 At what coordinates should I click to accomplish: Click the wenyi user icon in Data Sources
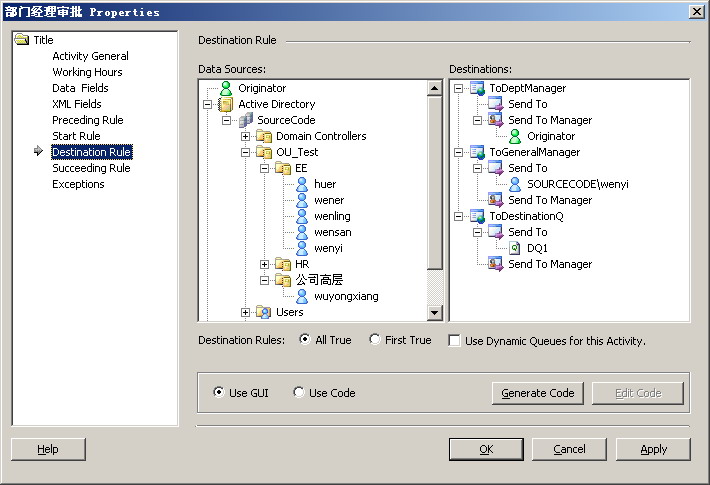click(302, 248)
